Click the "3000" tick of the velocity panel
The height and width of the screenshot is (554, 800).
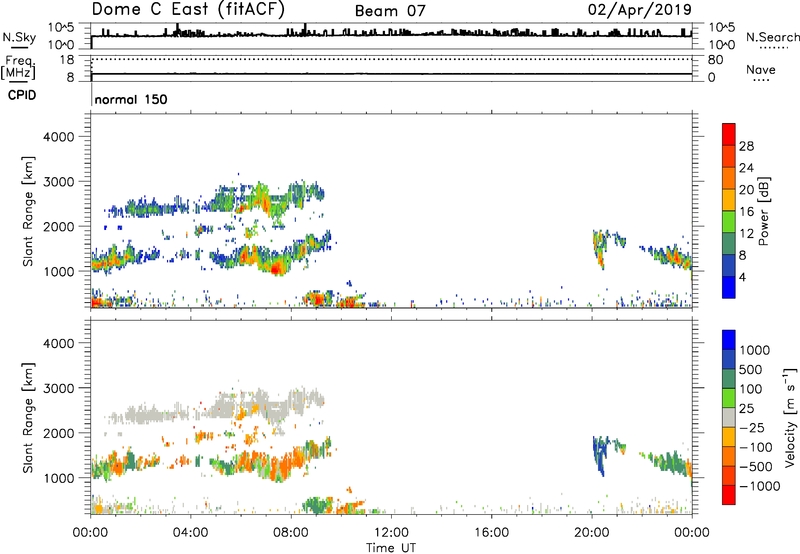point(59,388)
